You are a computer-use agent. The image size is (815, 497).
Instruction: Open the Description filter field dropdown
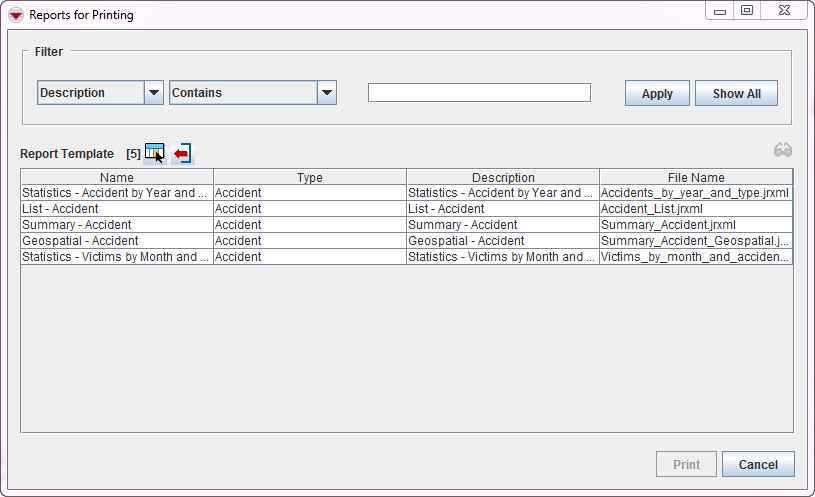coord(154,93)
